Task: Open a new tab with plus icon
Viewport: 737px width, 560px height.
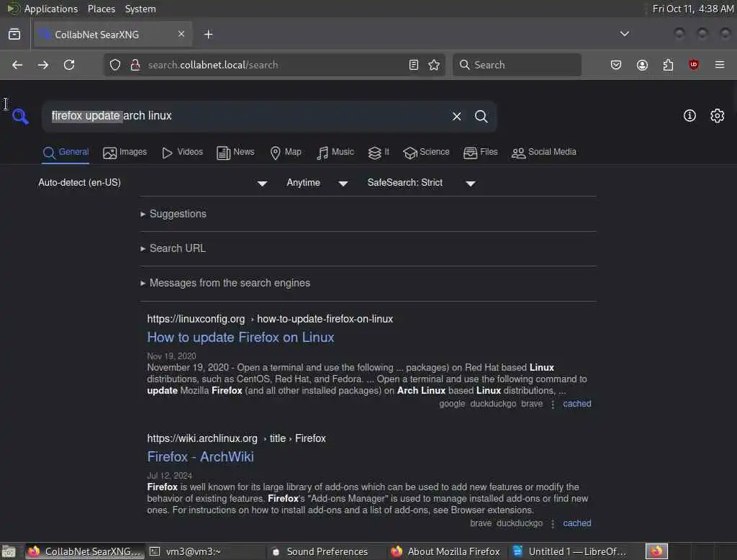Action: [x=208, y=35]
